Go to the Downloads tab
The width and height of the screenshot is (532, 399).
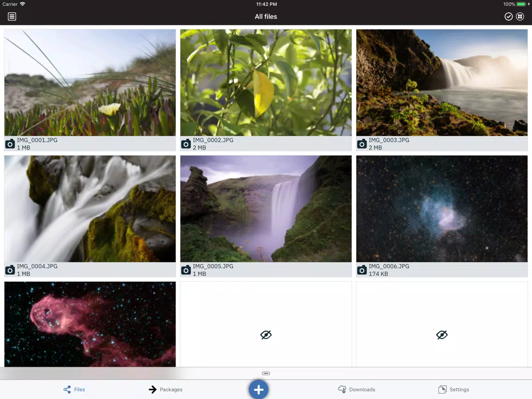tap(356, 390)
